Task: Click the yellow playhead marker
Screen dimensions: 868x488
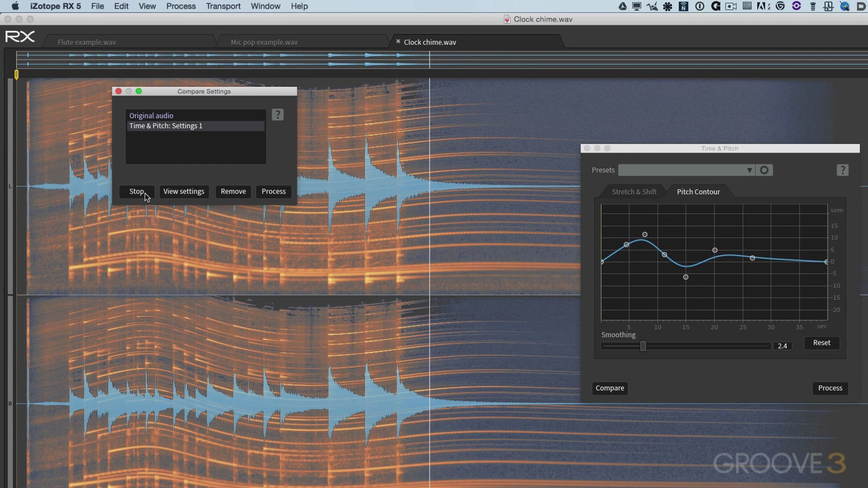Action: (16, 74)
